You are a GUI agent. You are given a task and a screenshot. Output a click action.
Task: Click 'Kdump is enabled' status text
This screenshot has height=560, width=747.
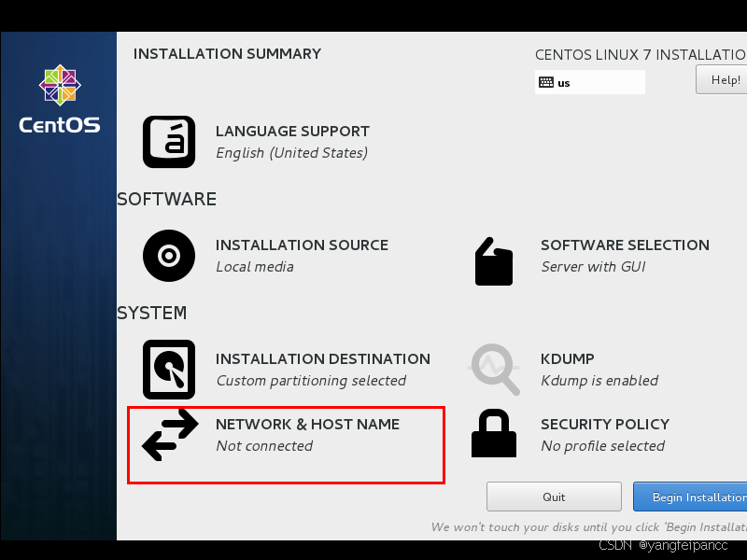pos(599,381)
